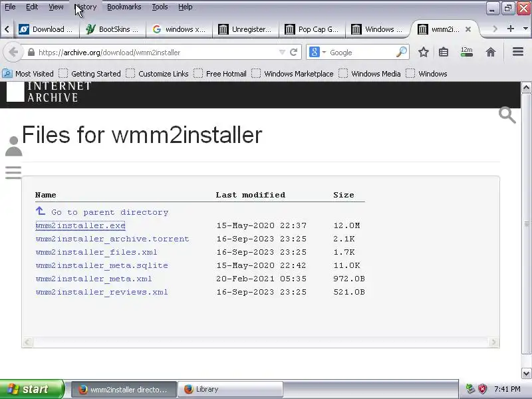Click the browser back arrow button
The height and width of the screenshot is (399, 532).
[13, 53]
